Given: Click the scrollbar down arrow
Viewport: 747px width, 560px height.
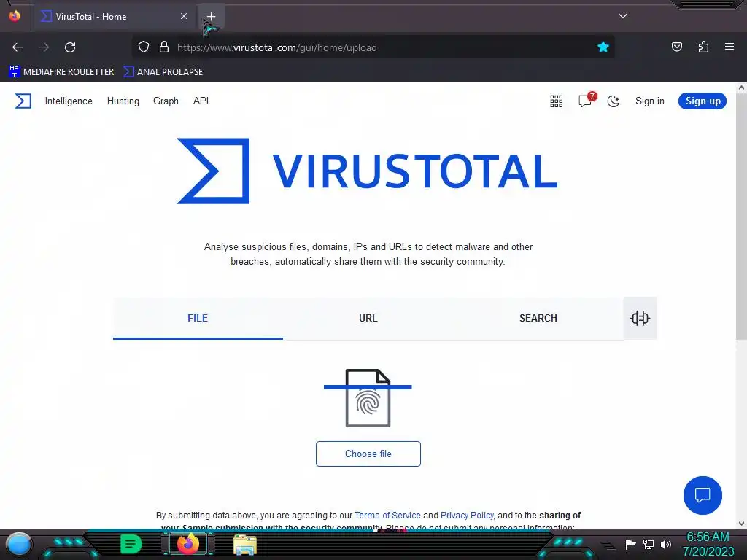Looking at the screenshot, I should pos(741,524).
